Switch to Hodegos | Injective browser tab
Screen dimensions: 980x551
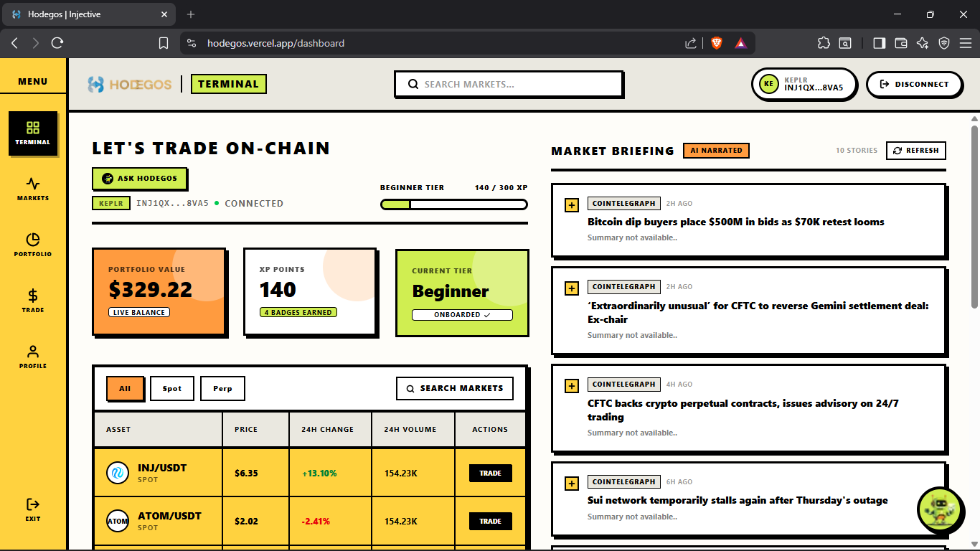[x=90, y=14]
